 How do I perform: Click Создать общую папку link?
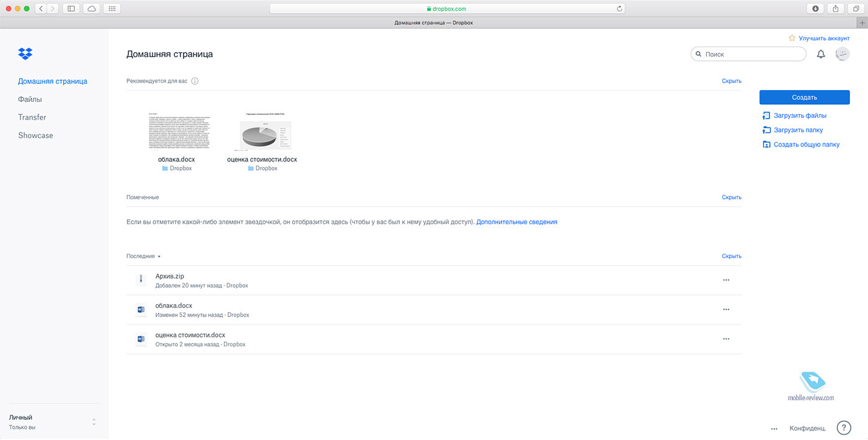(x=807, y=145)
